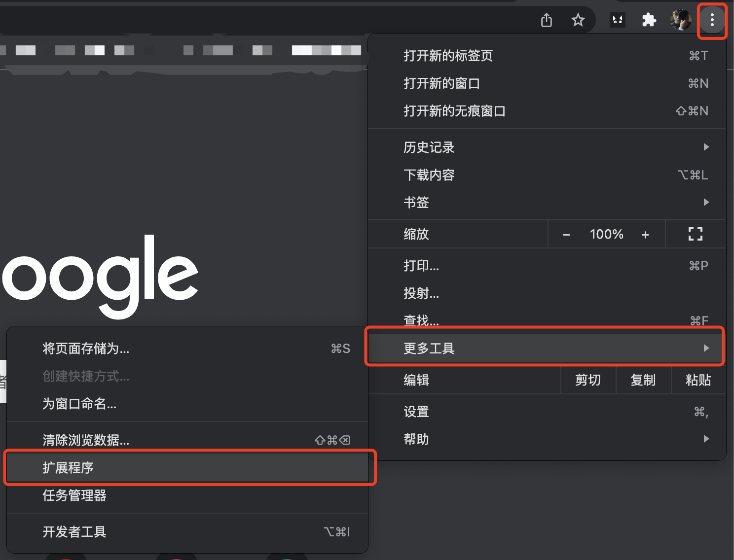734x560 pixels.
Task: Choose 查找... find option
Action: [x=547, y=320]
